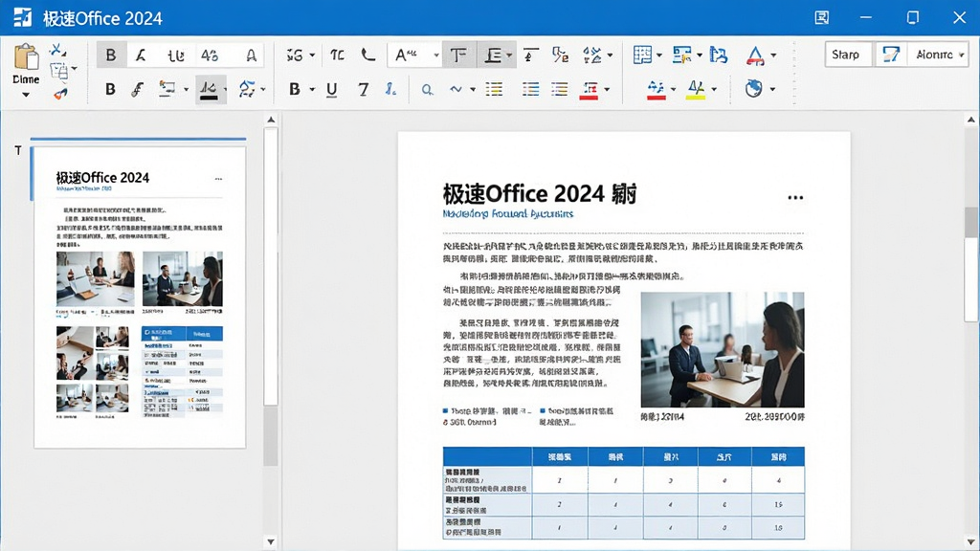This screenshot has height=551, width=980.
Task: Click the blue wave line icon
Action: pyautogui.click(x=457, y=89)
